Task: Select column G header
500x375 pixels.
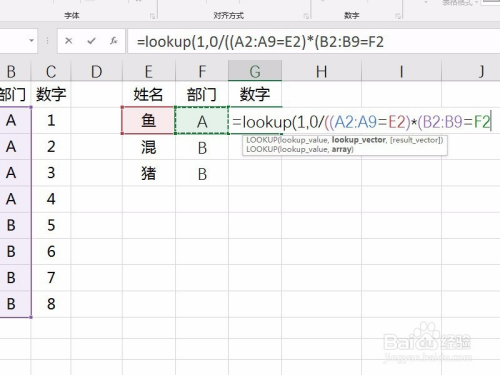Action: (x=255, y=71)
